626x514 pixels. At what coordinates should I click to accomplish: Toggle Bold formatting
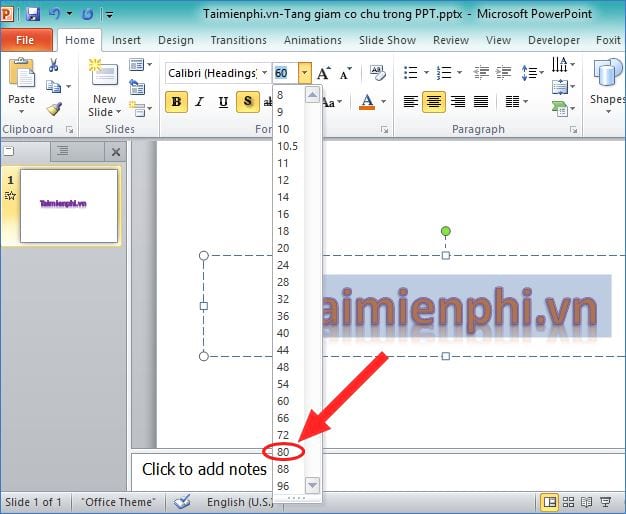coord(176,102)
